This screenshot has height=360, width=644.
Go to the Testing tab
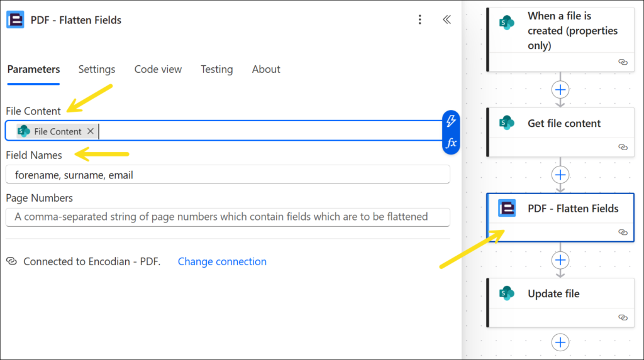[x=216, y=69]
